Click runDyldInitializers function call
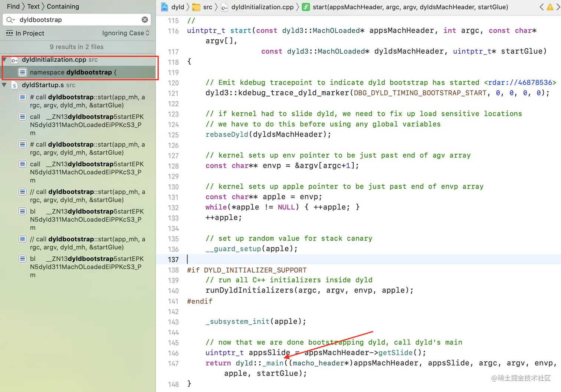The width and height of the screenshot is (561, 392). coord(249,290)
